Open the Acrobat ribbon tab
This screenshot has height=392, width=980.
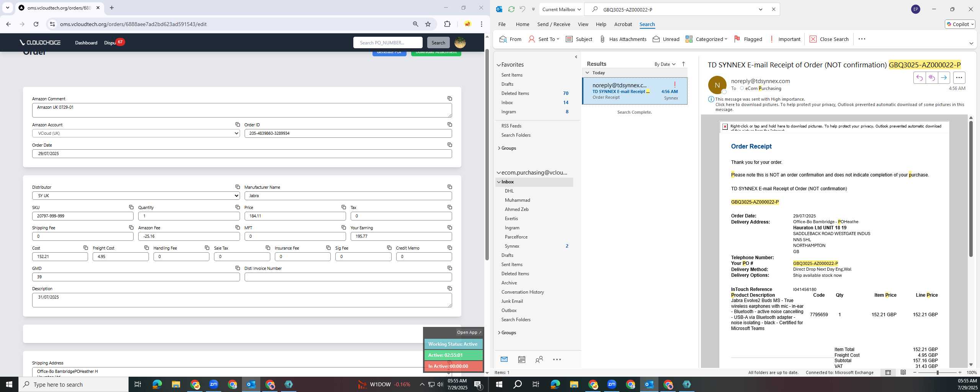pyautogui.click(x=623, y=24)
